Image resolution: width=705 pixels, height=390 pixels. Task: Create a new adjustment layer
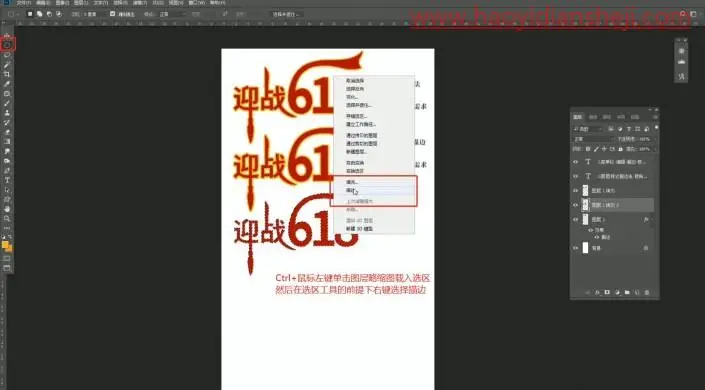(x=617, y=292)
